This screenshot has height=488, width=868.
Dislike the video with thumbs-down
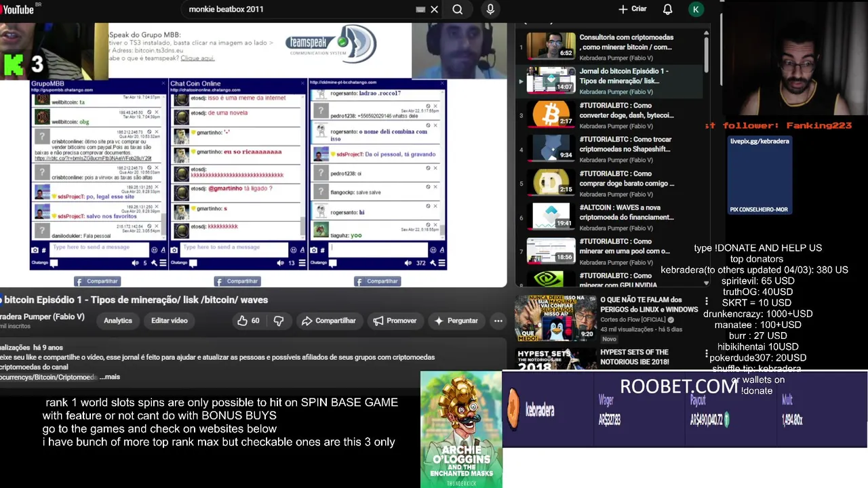tap(278, 321)
